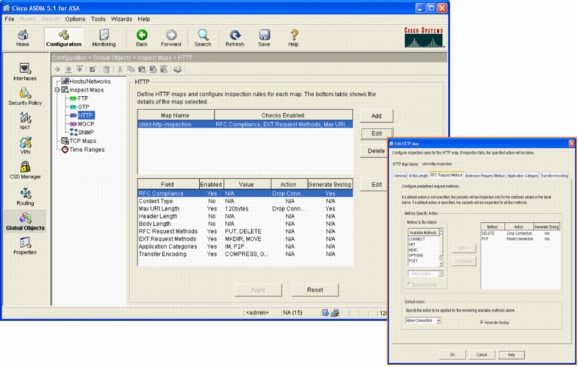Open the Allow Connection default action dropdown
578x367 pixels.
click(423, 321)
